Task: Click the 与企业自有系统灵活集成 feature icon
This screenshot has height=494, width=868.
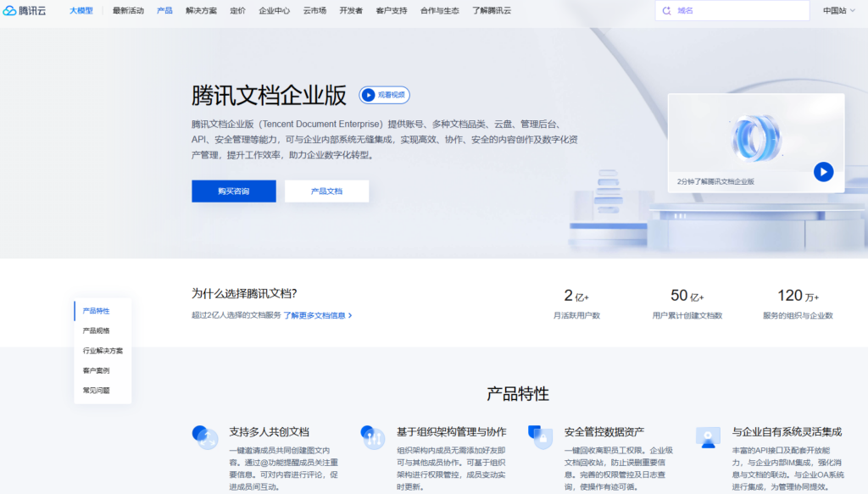Action: pyautogui.click(x=708, y=437)
